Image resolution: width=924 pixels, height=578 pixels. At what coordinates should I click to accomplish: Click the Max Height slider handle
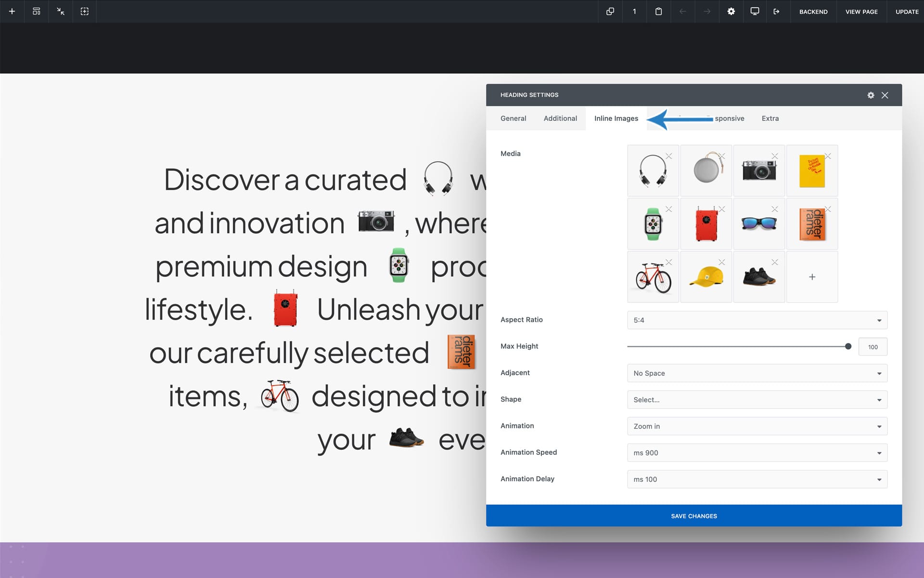(848, 346)
